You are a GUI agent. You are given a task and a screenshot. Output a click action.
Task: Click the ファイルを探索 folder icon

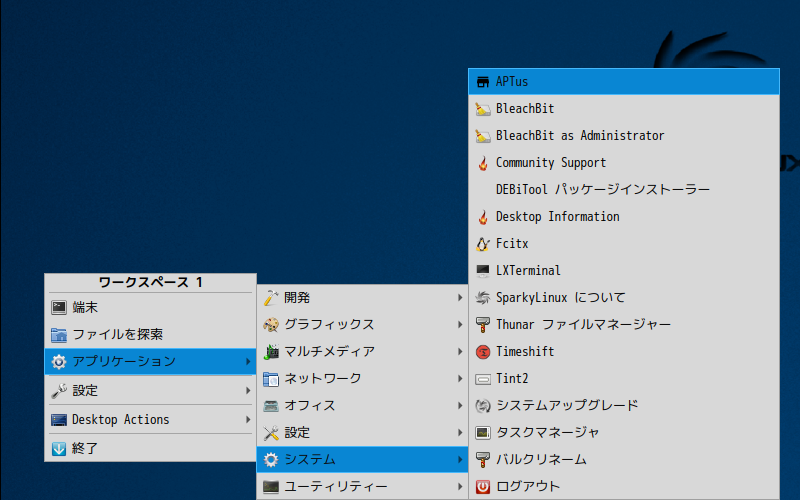(59, 335)
